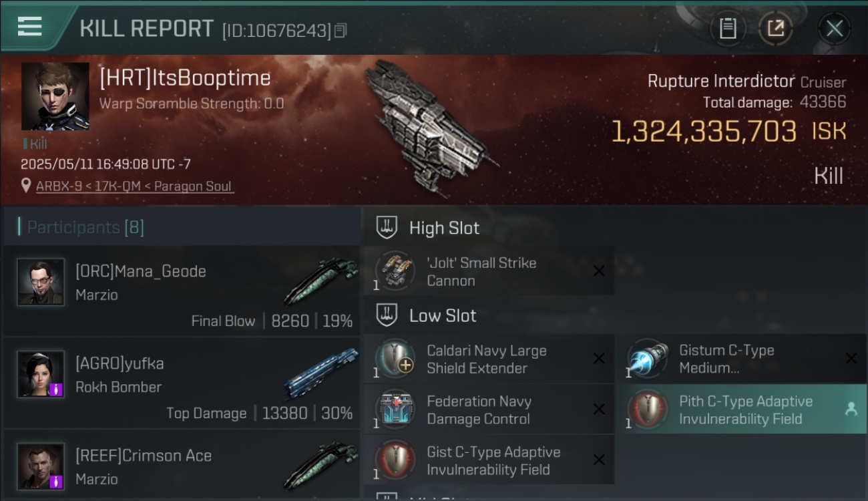
Task: Select the Gistum C-Type Medium module
Action: [742, 359]
